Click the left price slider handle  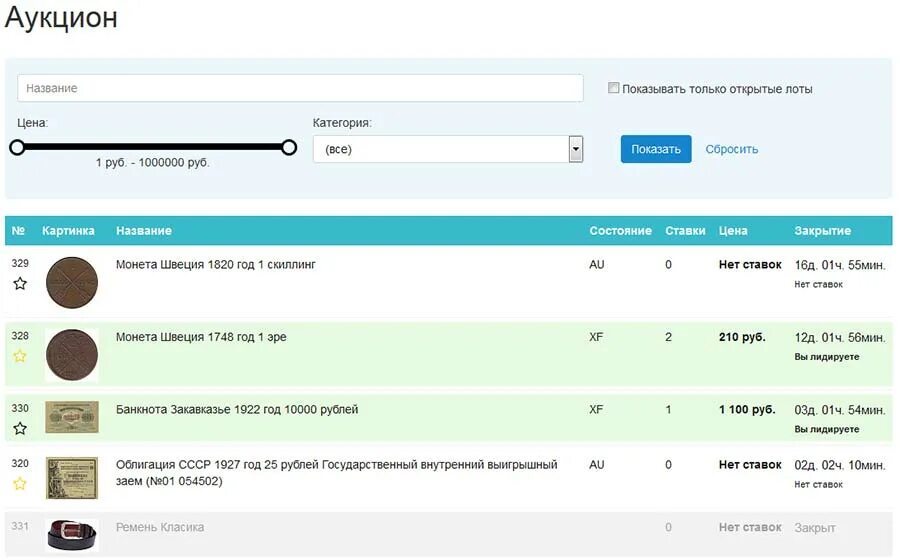point(17,147)
